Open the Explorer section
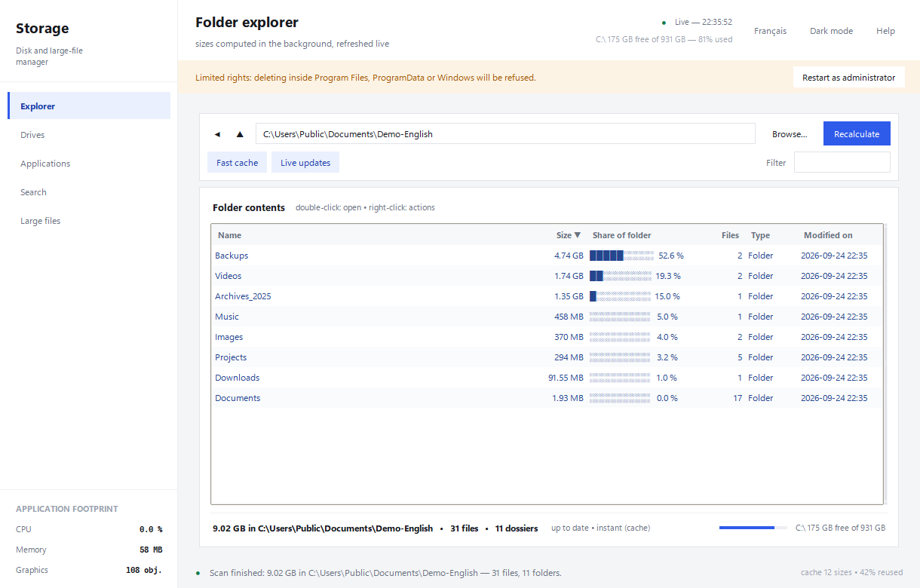Image resolution: width=920 pixels, height=588 pixels. [89, 106]
